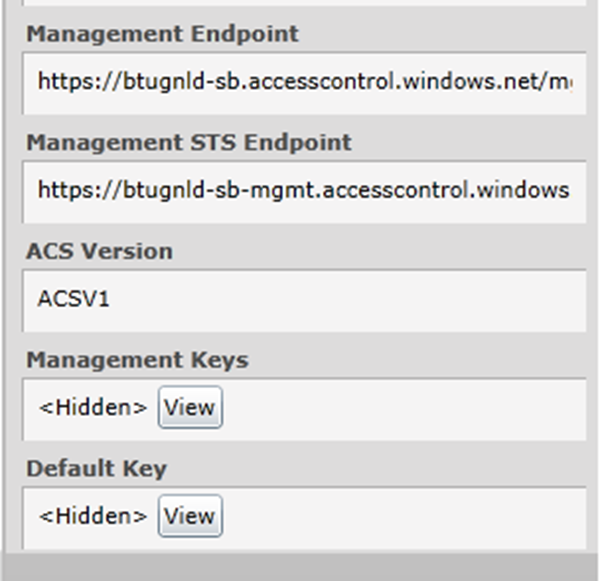Select the Management Keys label

point(137,360)
